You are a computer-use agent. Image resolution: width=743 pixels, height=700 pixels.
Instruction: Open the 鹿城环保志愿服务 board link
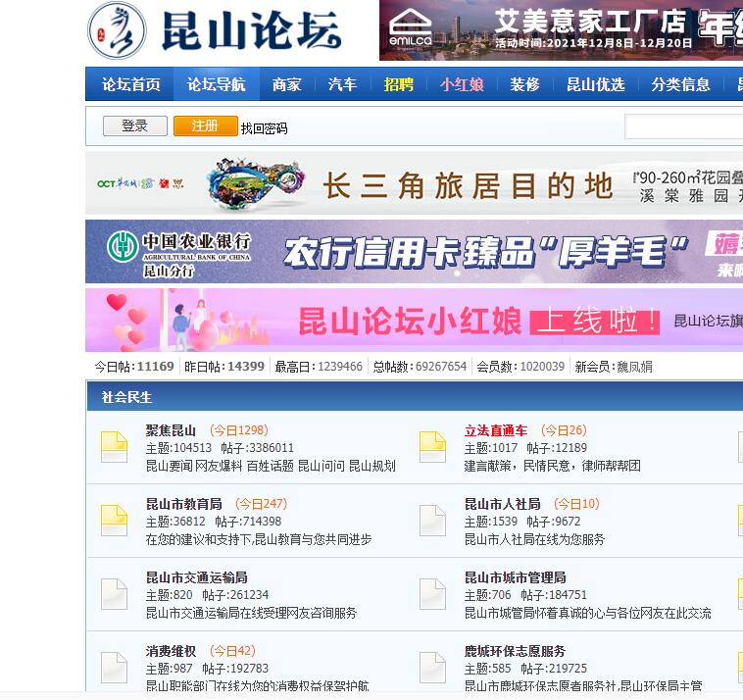515,651
